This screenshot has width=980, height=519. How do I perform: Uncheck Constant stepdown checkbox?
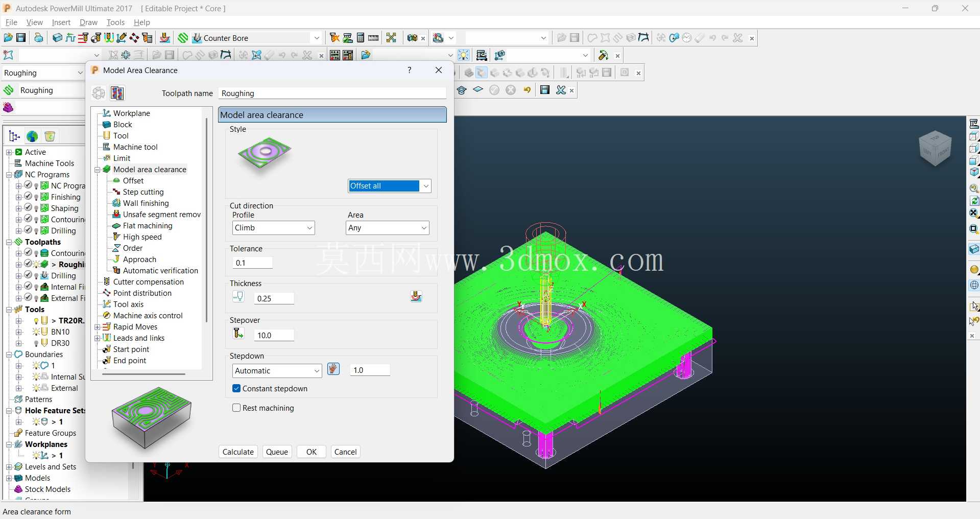click(x=236, y=388)
